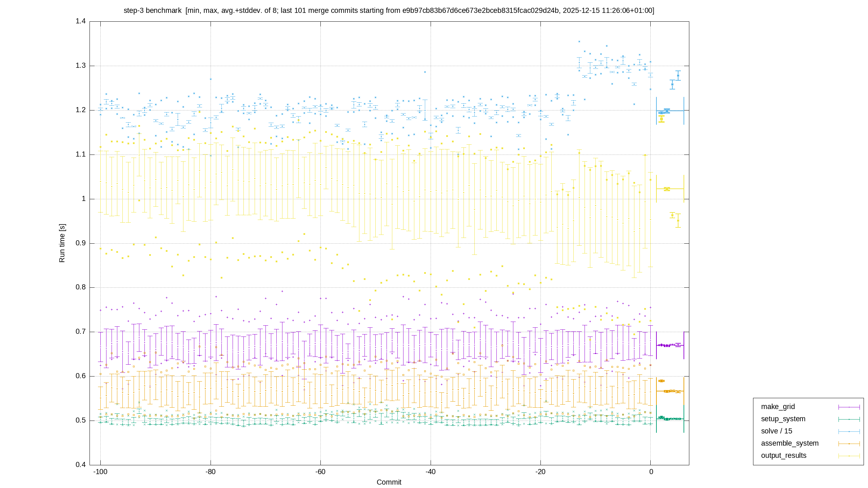Screen dimensions: 868x488
Task: Click the purple make_grid legend line sample
Action: click(849, 407)
